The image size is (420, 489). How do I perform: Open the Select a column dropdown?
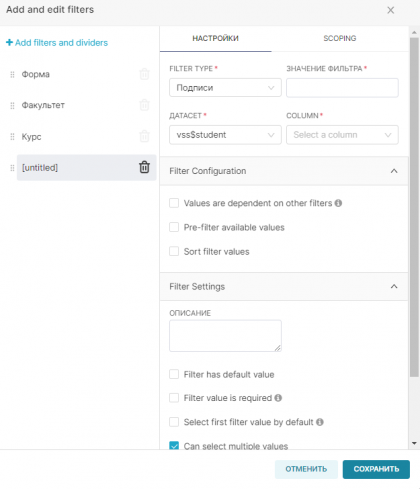pos(342,135)
